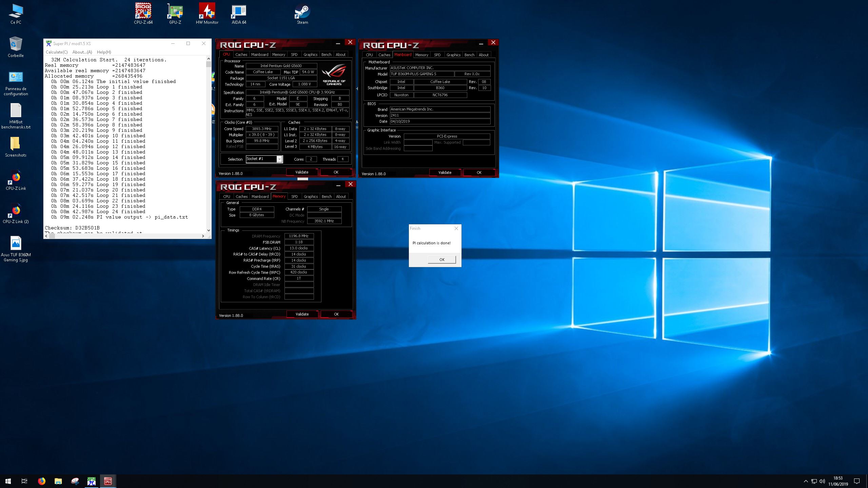The image size is (868, 488).
Task: Switch to Graphics tab in top-left CPU-Z
Action: [x=310, y=55]
